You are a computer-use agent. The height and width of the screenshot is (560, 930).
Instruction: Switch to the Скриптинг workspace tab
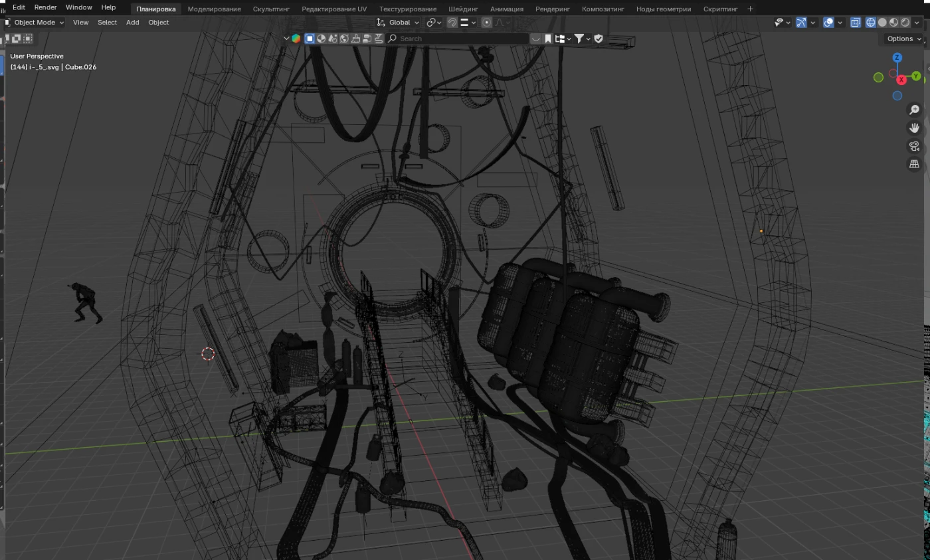(x=721, y=9)
